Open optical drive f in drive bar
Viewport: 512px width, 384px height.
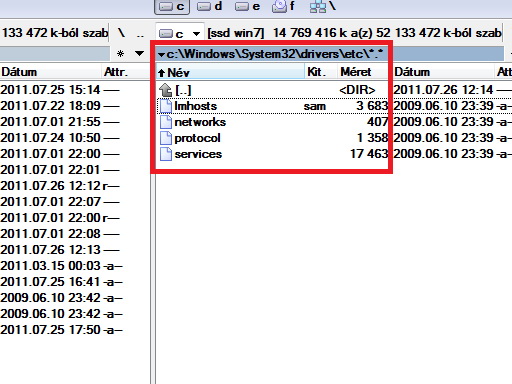[x=283, y=6]
